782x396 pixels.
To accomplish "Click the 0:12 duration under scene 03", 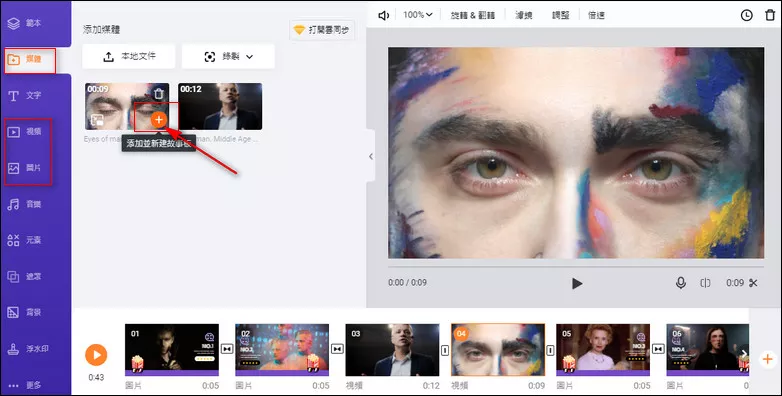I will pos(431,386).
